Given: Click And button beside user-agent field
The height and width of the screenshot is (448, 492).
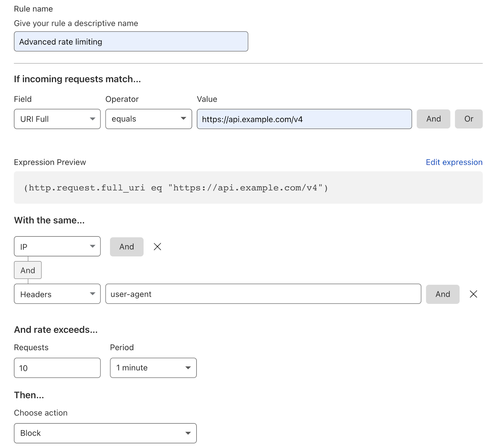Looking at the screenshot, I should coord(443,294).
